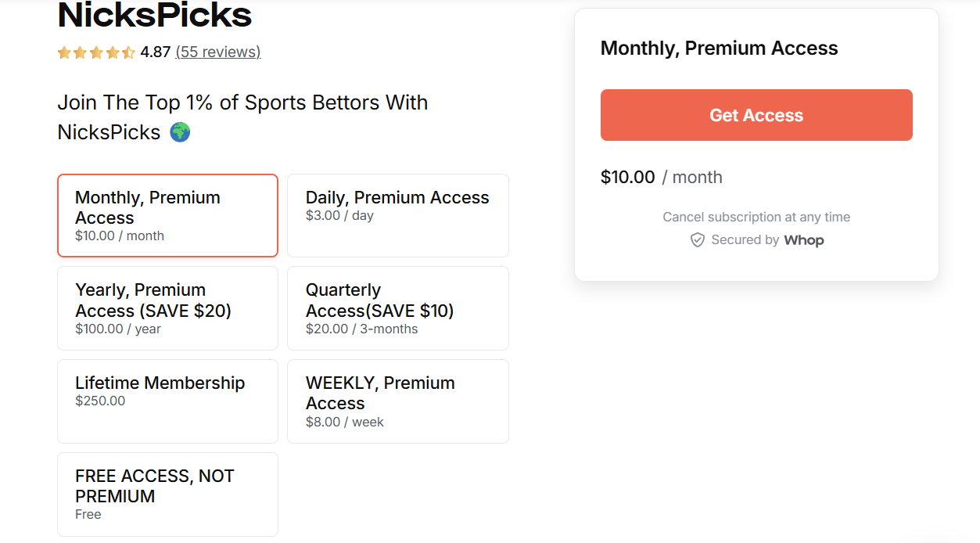980x543 pixels.
Task: Select the Daily, Premium Access plan
Action: (x=397, y=215)
